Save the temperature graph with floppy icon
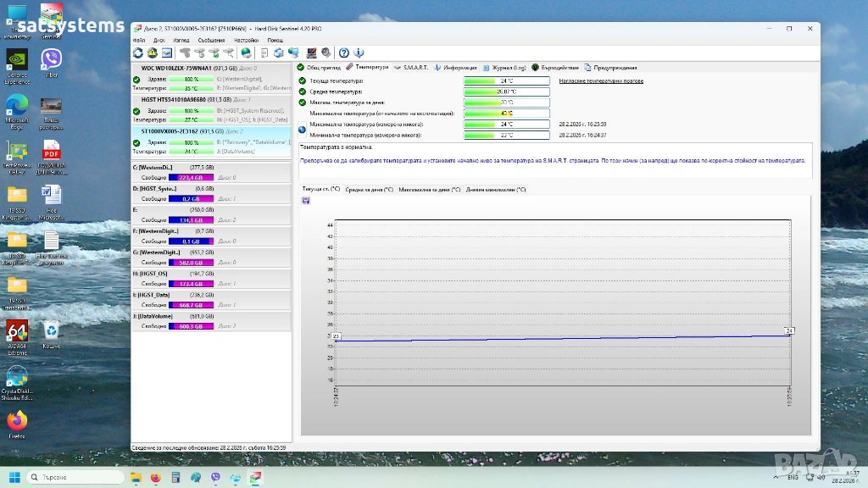 (x=306, y=201)
